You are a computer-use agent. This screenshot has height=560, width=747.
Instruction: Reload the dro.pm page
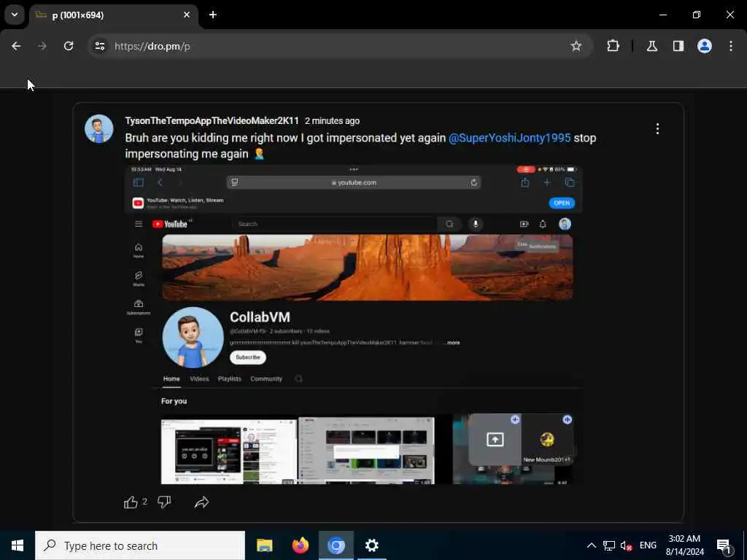69,46
